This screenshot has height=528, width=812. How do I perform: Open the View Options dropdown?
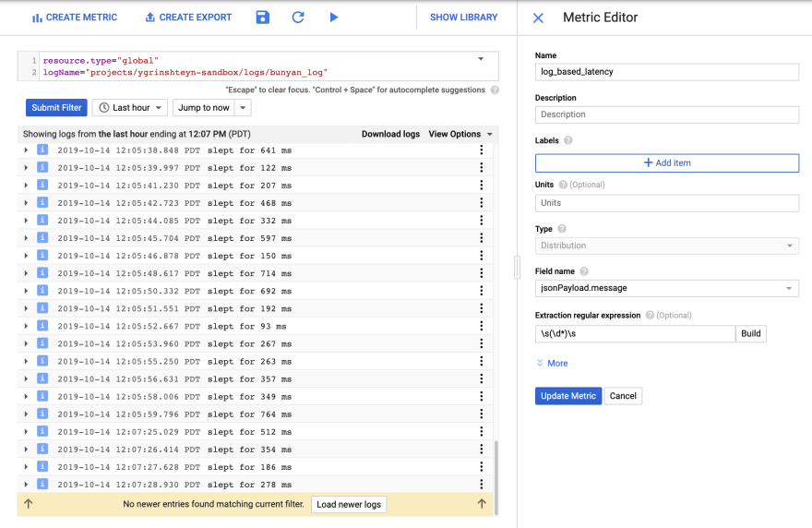(460, 134)
